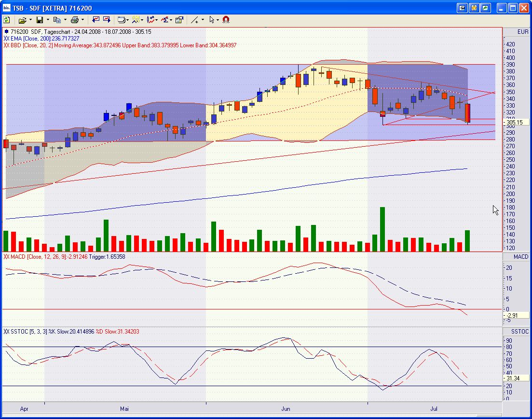Click the horizontal scrollbar under the time axis
This screenshot has width=532, height=419.
(x=252, y=415)
